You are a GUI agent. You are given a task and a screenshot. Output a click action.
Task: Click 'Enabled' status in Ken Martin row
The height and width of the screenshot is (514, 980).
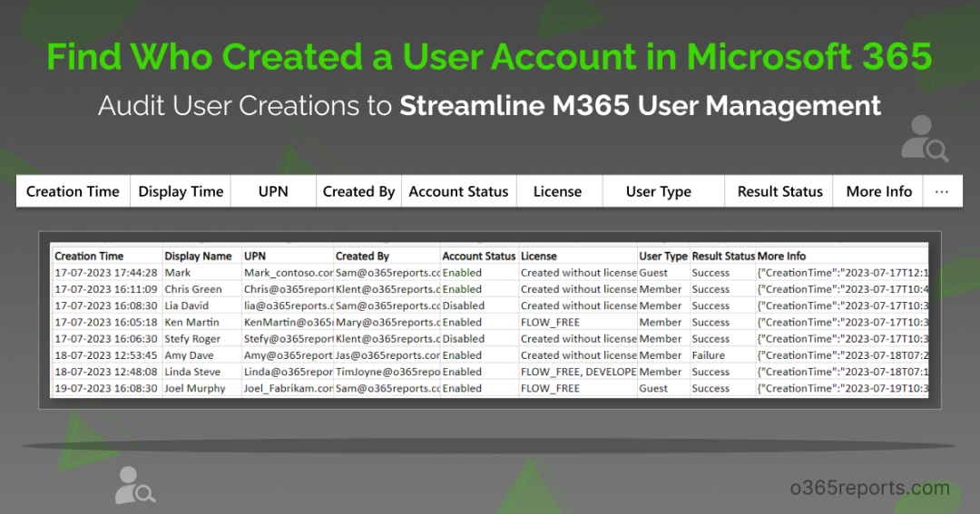pos(462,322)
